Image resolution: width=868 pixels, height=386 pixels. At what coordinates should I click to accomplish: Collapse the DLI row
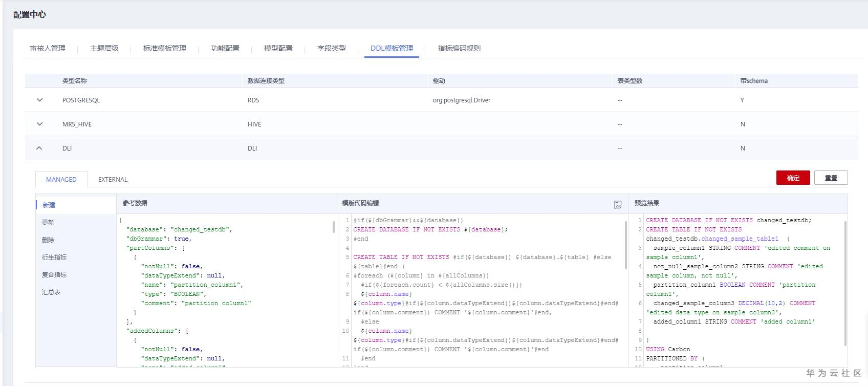39,148
